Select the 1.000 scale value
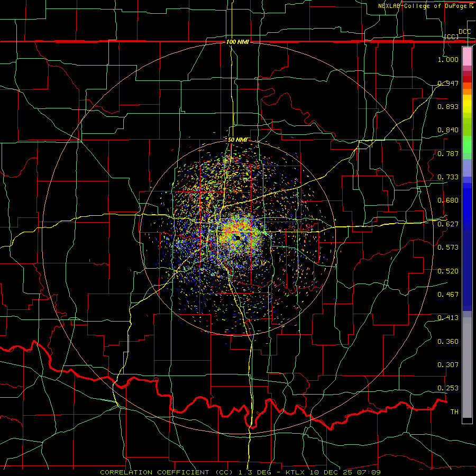This screenshot has width=476, height=476. tap(448, 59)
